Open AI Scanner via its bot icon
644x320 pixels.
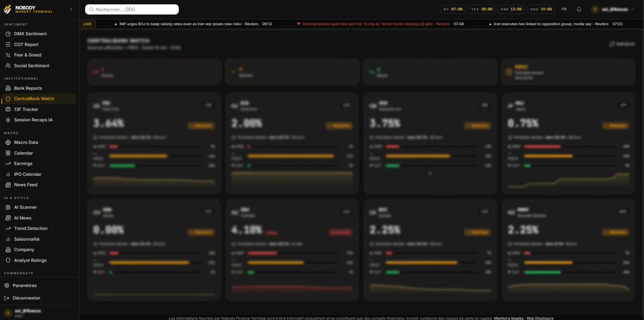tap(8, 207)
